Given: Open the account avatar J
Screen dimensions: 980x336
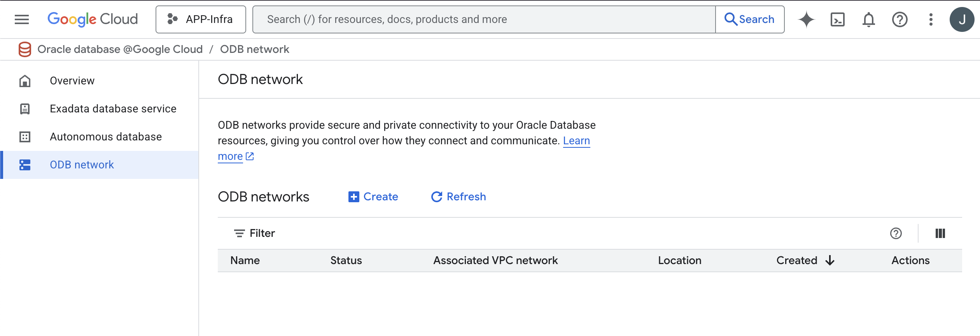Looking at the screenshot, I should pos(962,19).
